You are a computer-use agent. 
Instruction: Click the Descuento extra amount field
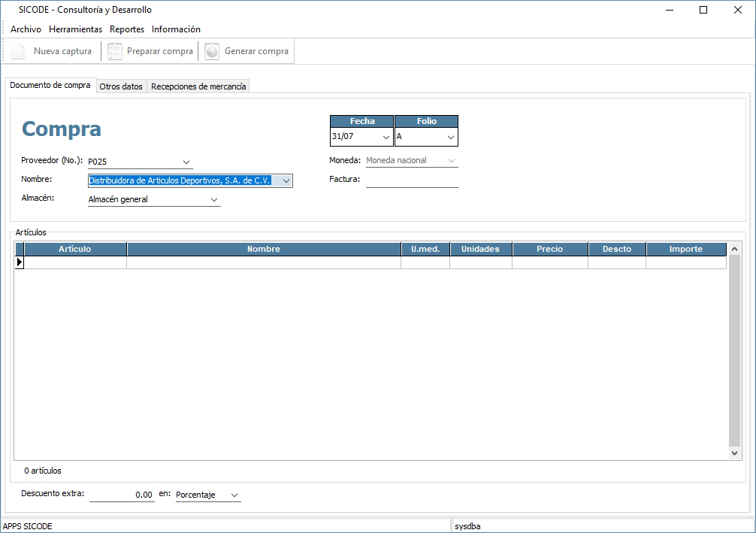tap(122, 495)
